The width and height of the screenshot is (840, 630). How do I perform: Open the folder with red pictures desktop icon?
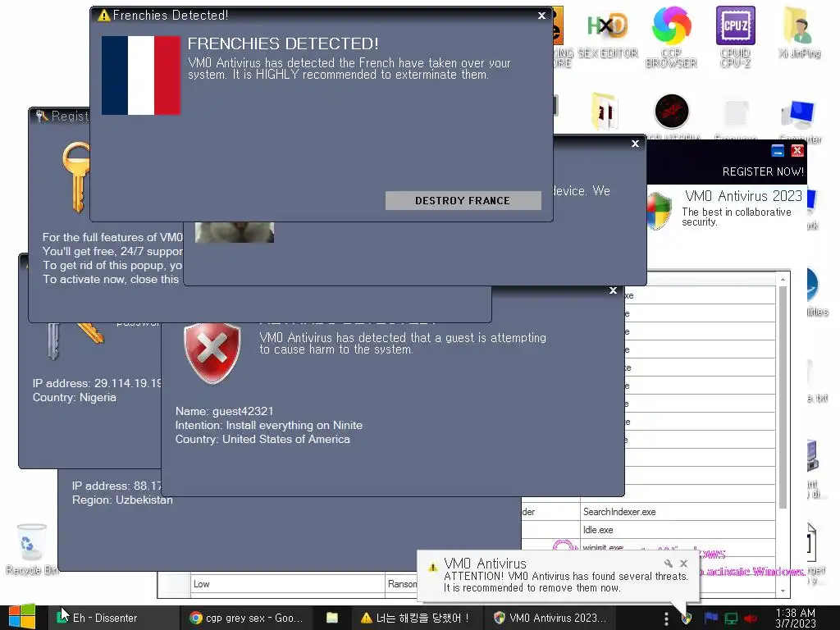[x=605, y=112]
